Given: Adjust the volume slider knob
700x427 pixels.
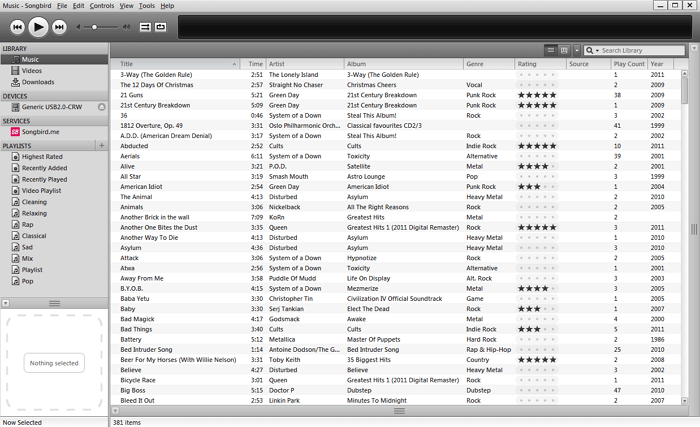Looking at the screenshot, I should [x=96, y=27].
